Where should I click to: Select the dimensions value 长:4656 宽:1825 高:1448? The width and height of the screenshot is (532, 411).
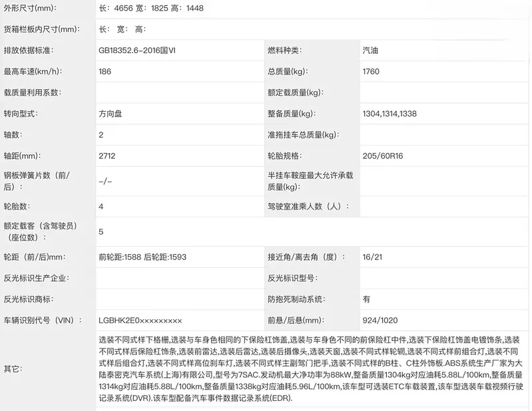151,8
